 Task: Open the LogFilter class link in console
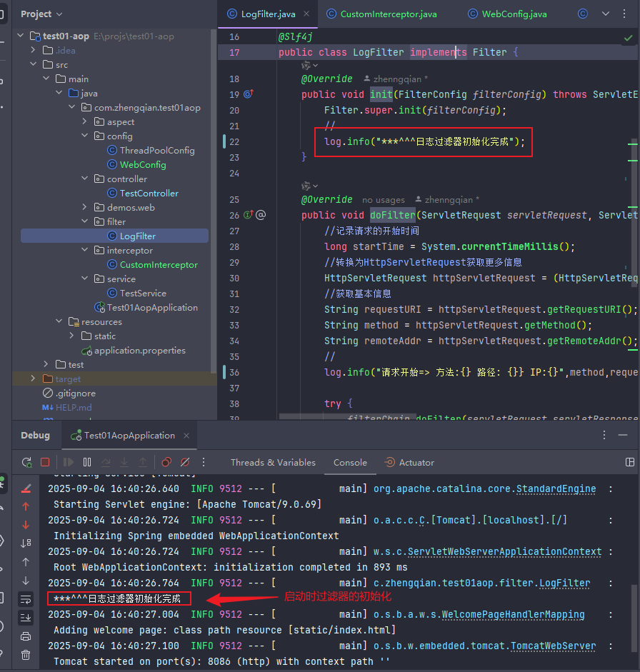(564, 583)
